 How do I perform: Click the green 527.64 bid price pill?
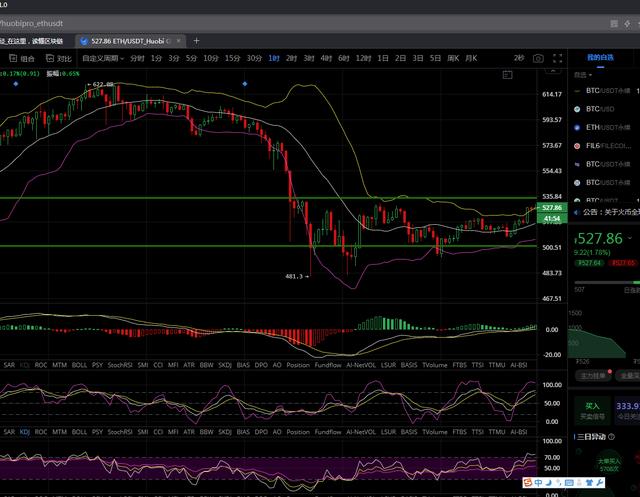click(589, 263)
